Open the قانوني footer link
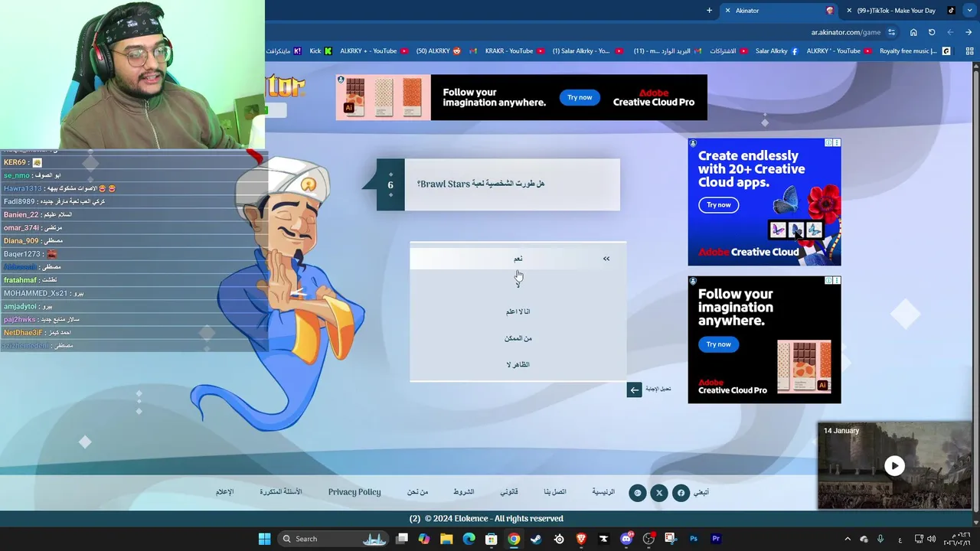Screen dimensions: 980x551 click(509, 492)
